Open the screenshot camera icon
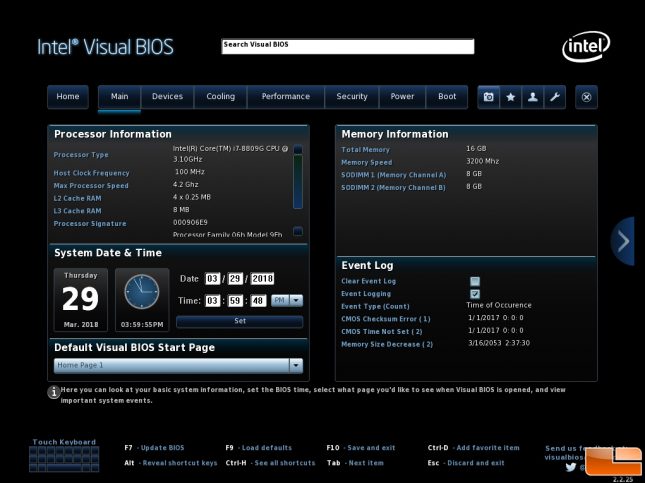 point(488,97)
